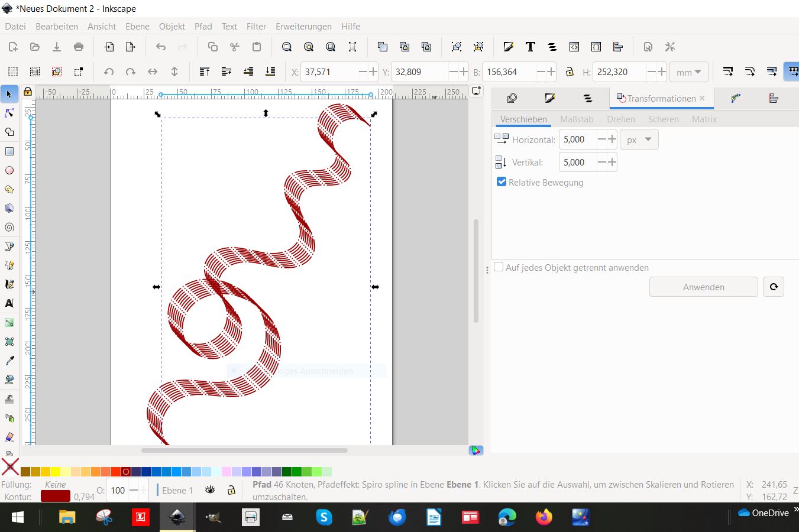Open the mm units dropdown
799x532 pixels.
(x=689, y=72)
